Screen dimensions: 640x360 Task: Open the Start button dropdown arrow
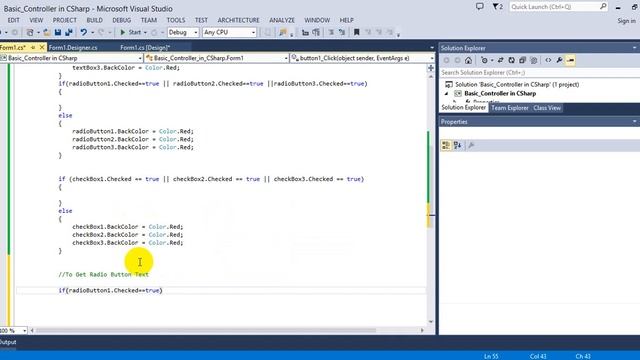pyautogui.click(x=145, y=32)
